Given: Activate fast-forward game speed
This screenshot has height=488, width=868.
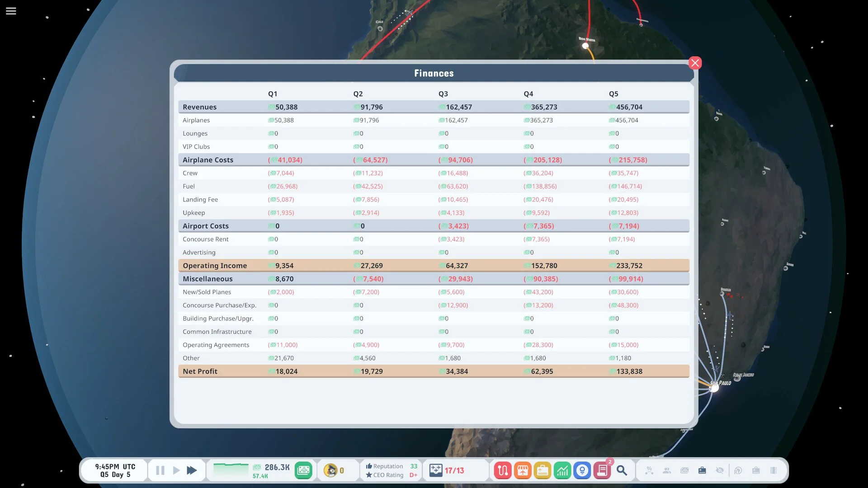Looking at the screenshot, I should pyautogui.click(x=192, y=470).
